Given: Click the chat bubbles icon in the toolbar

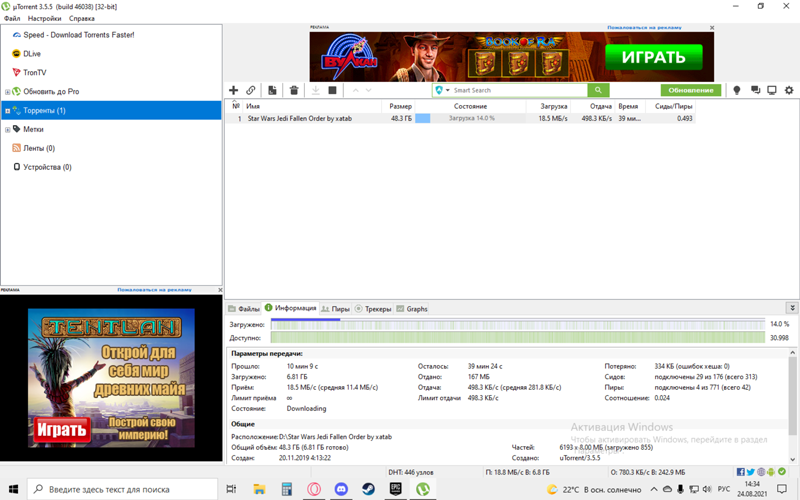Looking at the screenshot, I should (756, 90).
